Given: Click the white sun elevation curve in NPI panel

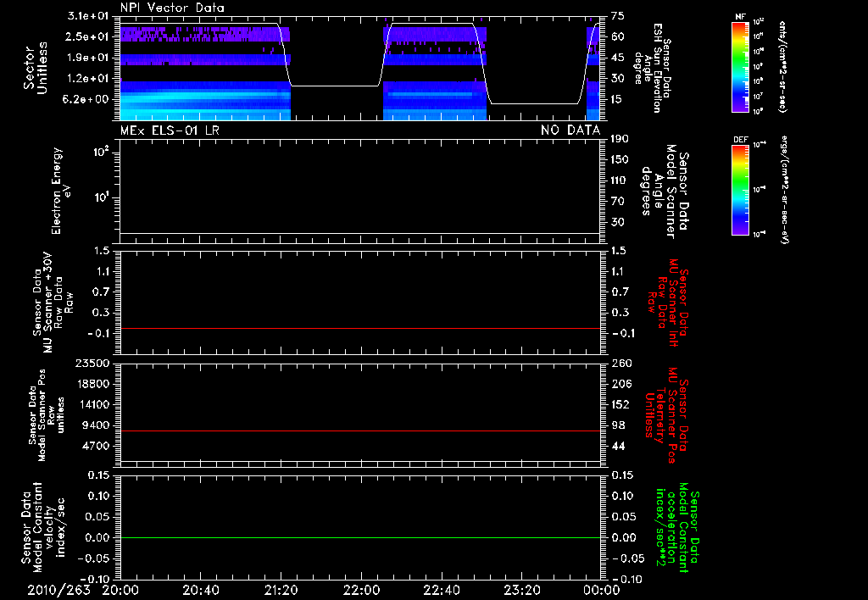Looking at the screenshot, I should pos(334,86).
